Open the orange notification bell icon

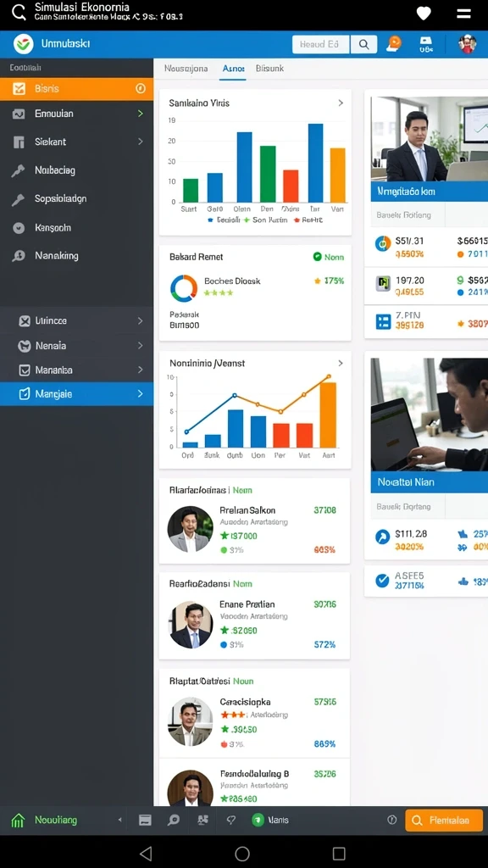coord(394,44)
